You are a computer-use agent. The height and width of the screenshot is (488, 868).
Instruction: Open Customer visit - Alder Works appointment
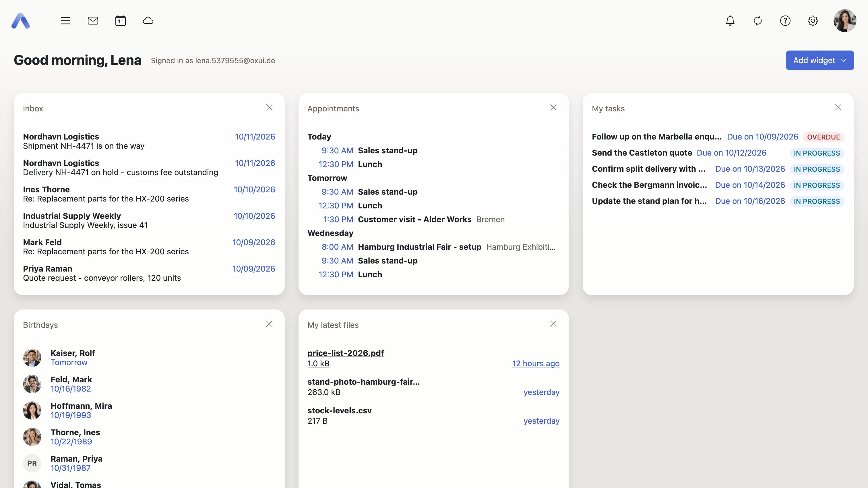(434, 219)
